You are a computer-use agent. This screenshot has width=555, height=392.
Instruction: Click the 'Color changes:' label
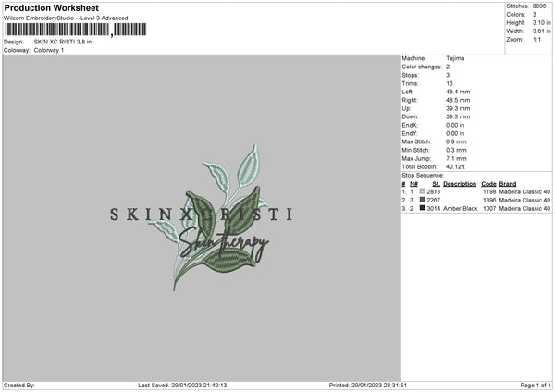pos(422,67)
